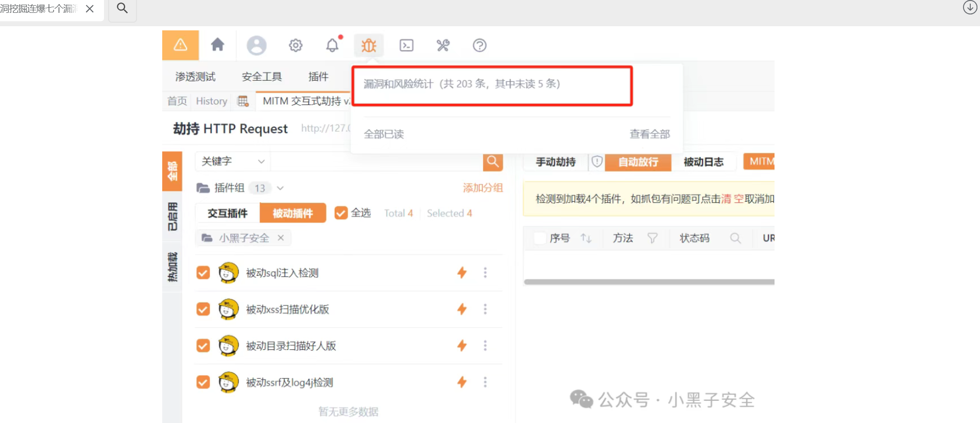Toggle the 全选 select-all checkbox
The height and width of the screenshot is (423, 980).
[341, 213]
